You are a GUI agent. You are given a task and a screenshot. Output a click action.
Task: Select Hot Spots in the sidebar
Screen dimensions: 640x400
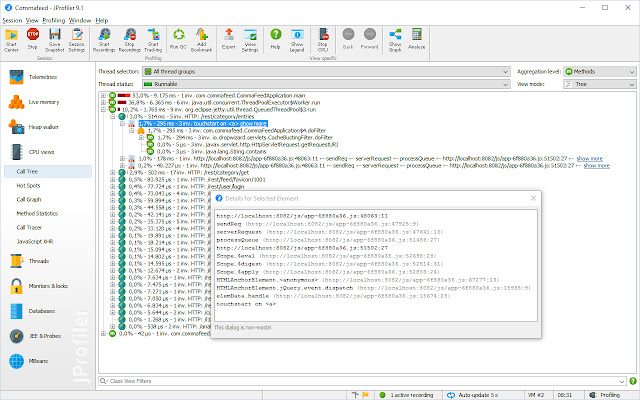28,185
